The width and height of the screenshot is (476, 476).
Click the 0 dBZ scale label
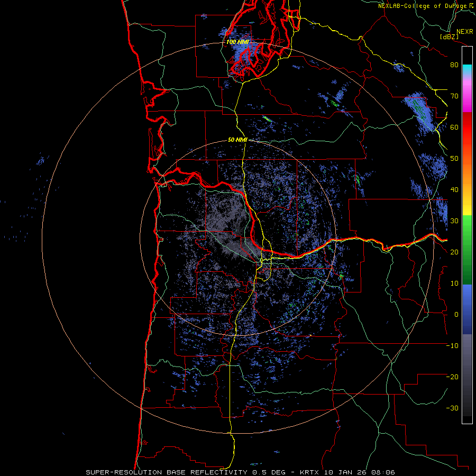(456, 315)
